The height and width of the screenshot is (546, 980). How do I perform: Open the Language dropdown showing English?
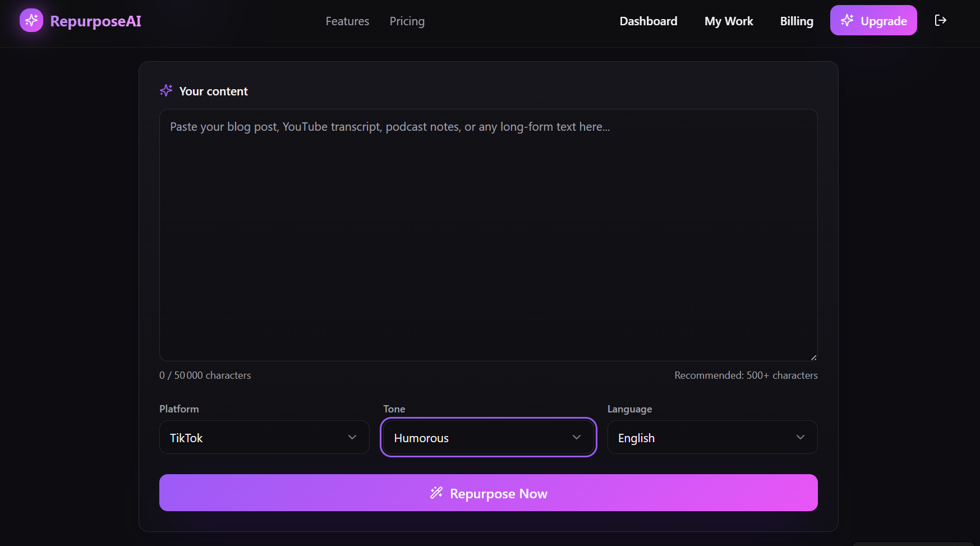[x=712, y=437]
